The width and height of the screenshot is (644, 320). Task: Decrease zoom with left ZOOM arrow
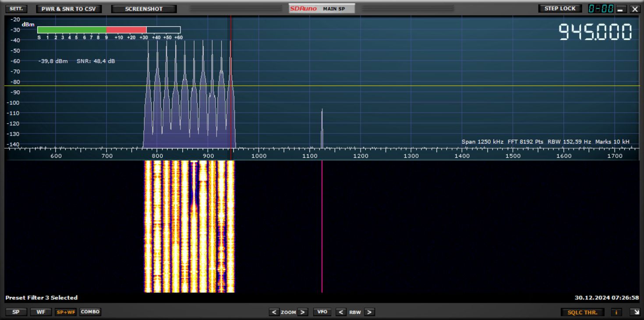point(274,312)
